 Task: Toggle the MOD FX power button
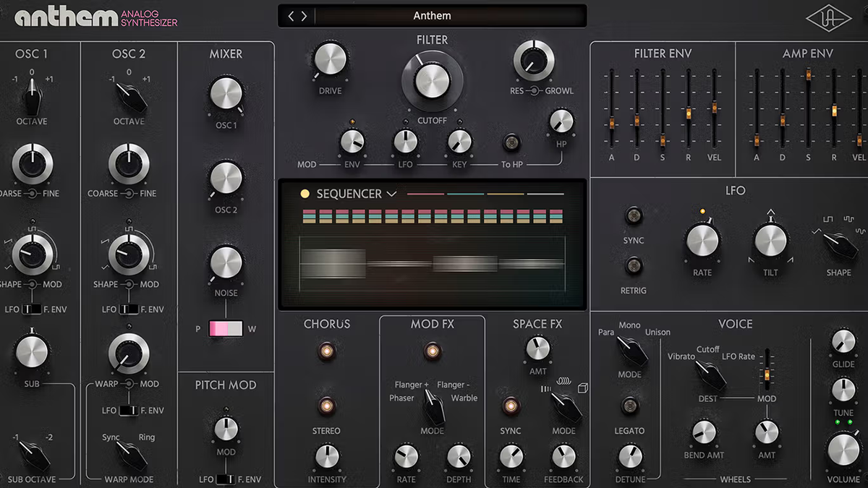tap(433, 351)
